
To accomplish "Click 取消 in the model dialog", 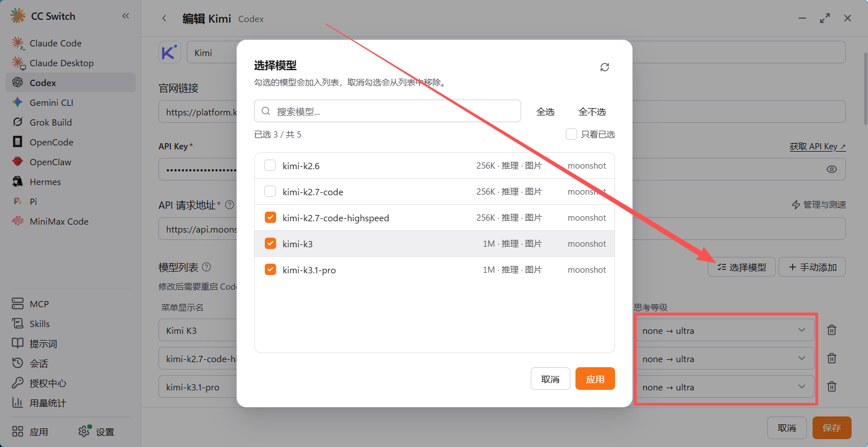I will tap(551, 379).
